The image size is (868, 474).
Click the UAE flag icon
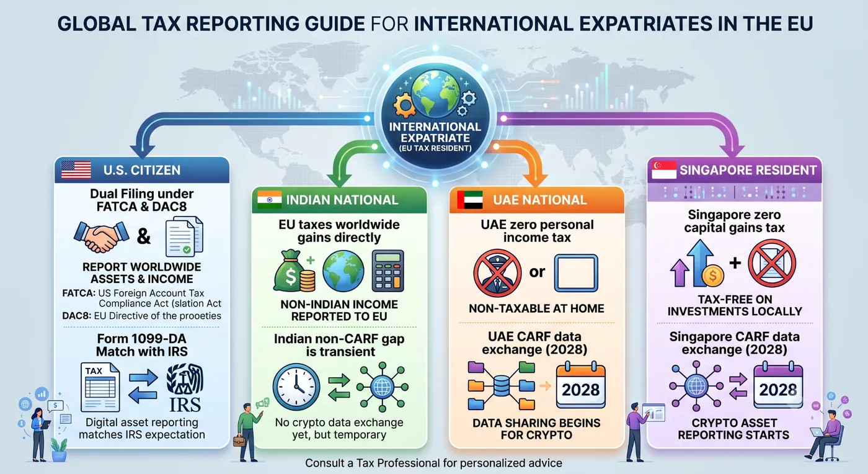tap(470, 200)
